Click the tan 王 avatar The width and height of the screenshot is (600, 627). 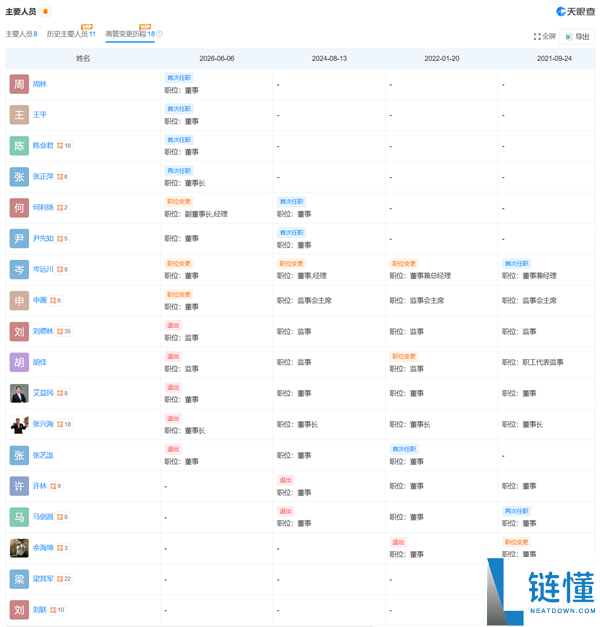(19, 115)
